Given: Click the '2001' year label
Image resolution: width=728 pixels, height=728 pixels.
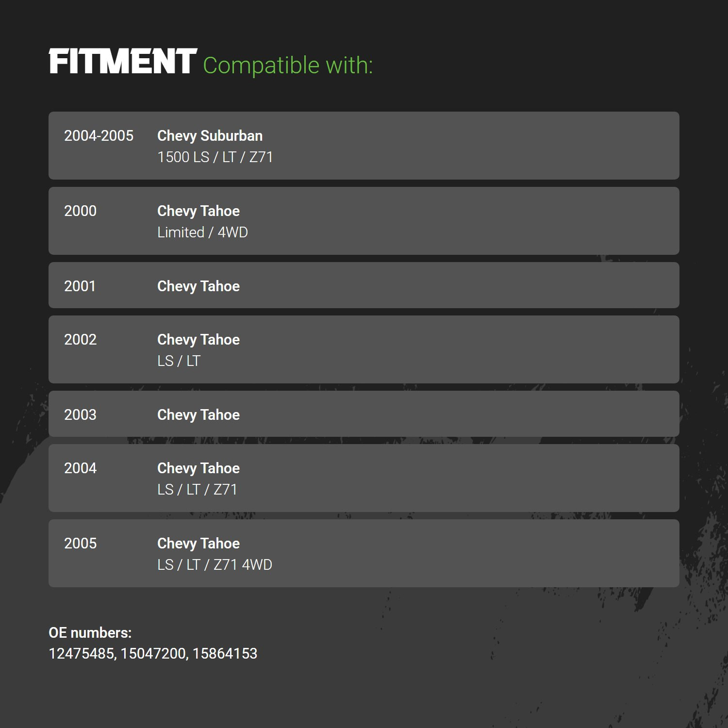Looking at the screenshot, I should click(x=80, y=286).
